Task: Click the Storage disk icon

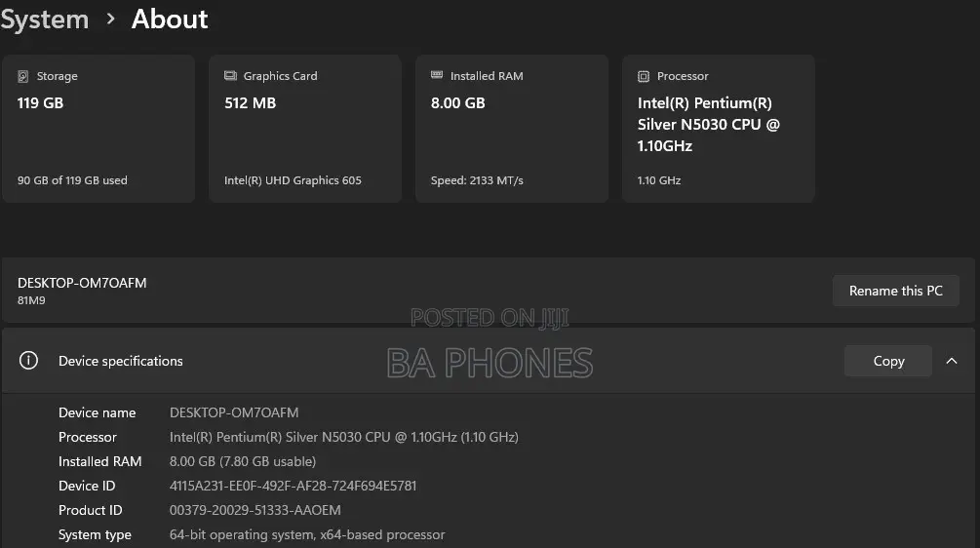Action: (x=23, y=76)
